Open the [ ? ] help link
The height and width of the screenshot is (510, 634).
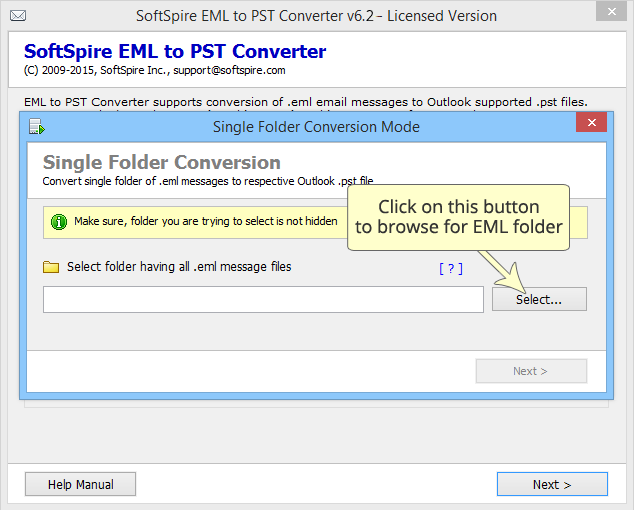click(451, 269)
